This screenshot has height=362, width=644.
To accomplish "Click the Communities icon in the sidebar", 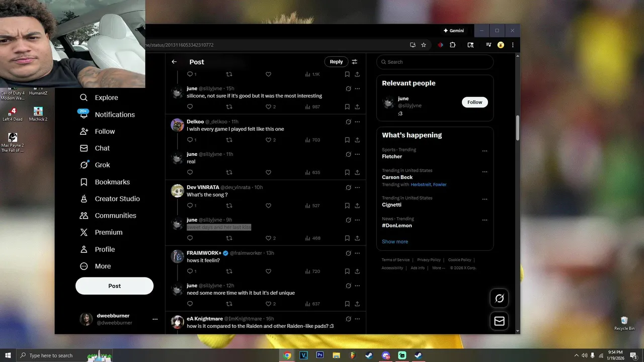I will [84, 216].
